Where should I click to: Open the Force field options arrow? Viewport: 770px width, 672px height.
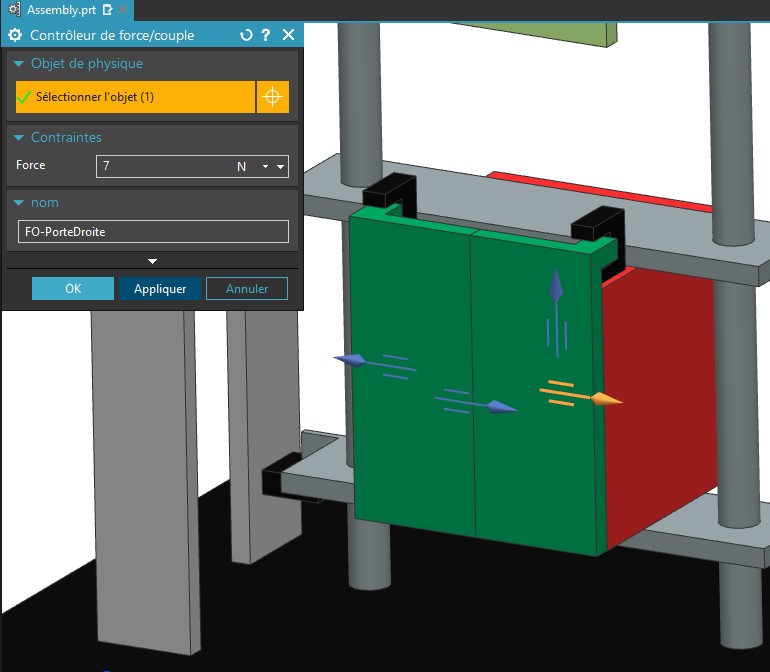coord(280,167)
